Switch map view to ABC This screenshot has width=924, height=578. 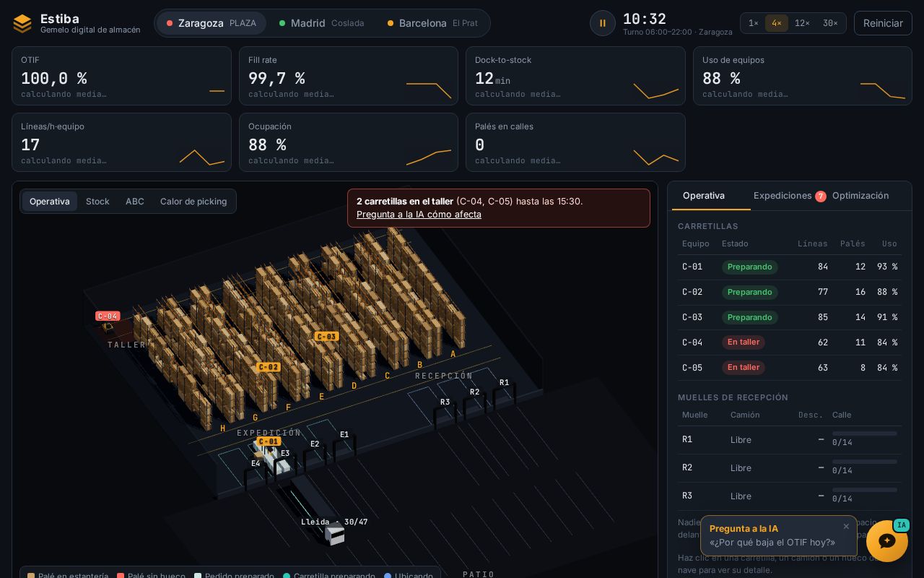135,202
